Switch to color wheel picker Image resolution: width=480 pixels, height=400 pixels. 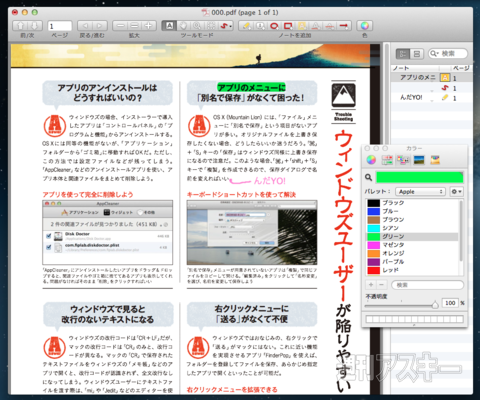(371, 160)
